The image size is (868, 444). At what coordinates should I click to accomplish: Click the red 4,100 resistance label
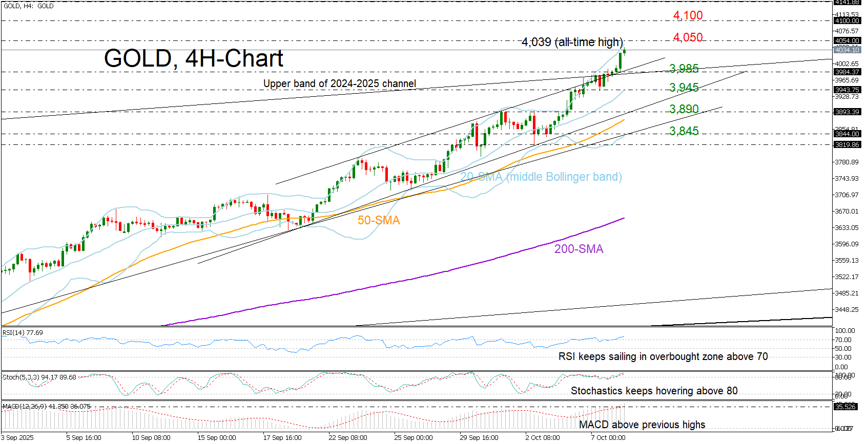(688, 16)
